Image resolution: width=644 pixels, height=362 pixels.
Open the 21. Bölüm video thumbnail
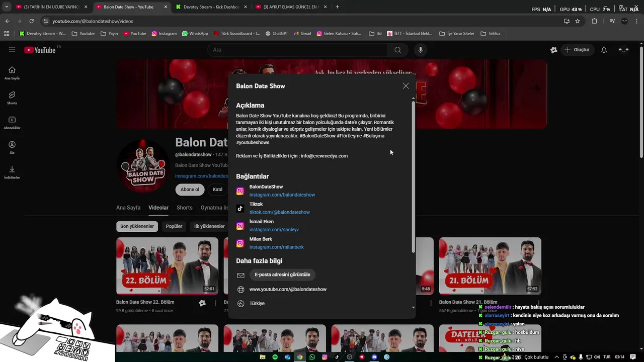[490, 266]
